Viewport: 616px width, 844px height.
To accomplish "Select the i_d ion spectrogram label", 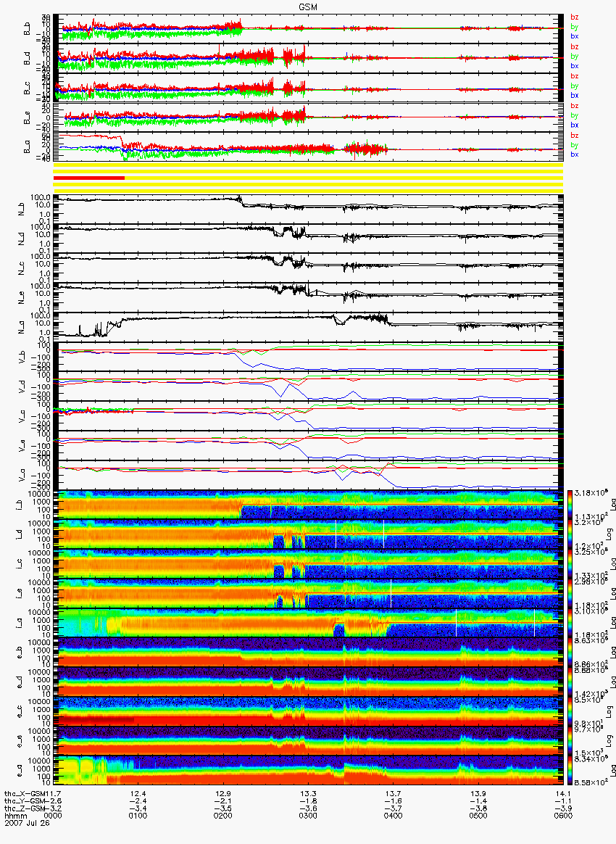I will click(18, 534).
